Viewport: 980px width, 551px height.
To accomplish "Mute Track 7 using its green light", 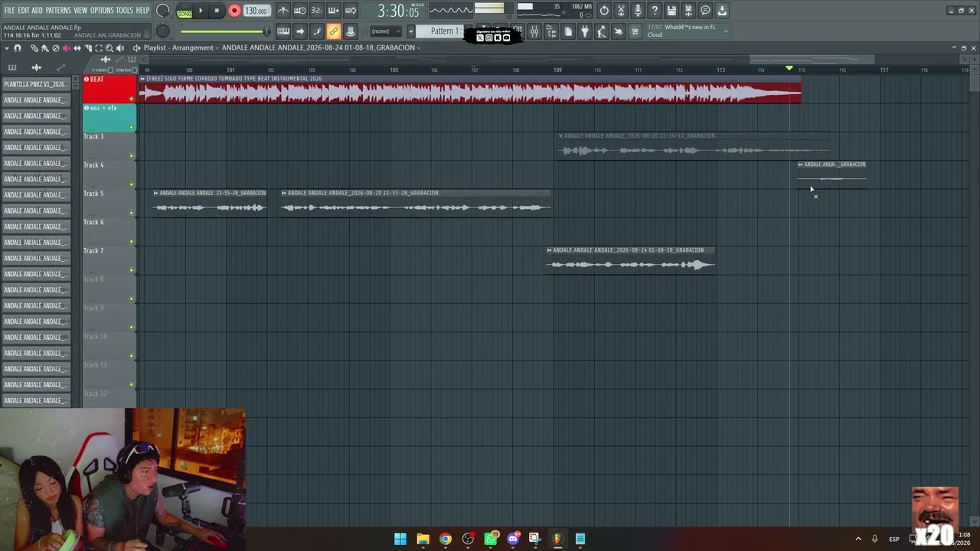I will tap(132, 270).
